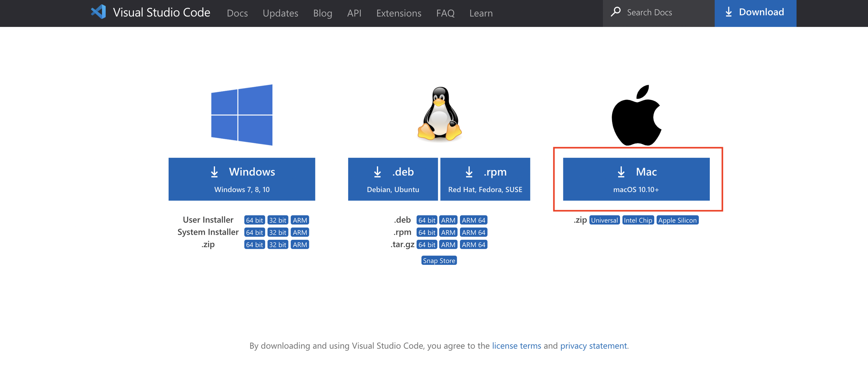The height and width of the screenshot is (367, 868).
Task: Click the Visual Studio Code logo
Action: 98,12
